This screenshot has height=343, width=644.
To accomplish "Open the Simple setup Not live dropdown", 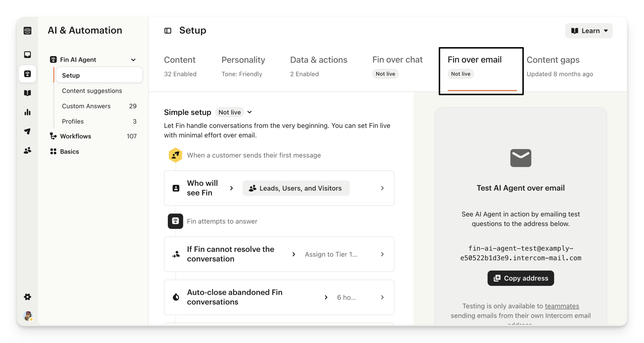I will point(249,112).
